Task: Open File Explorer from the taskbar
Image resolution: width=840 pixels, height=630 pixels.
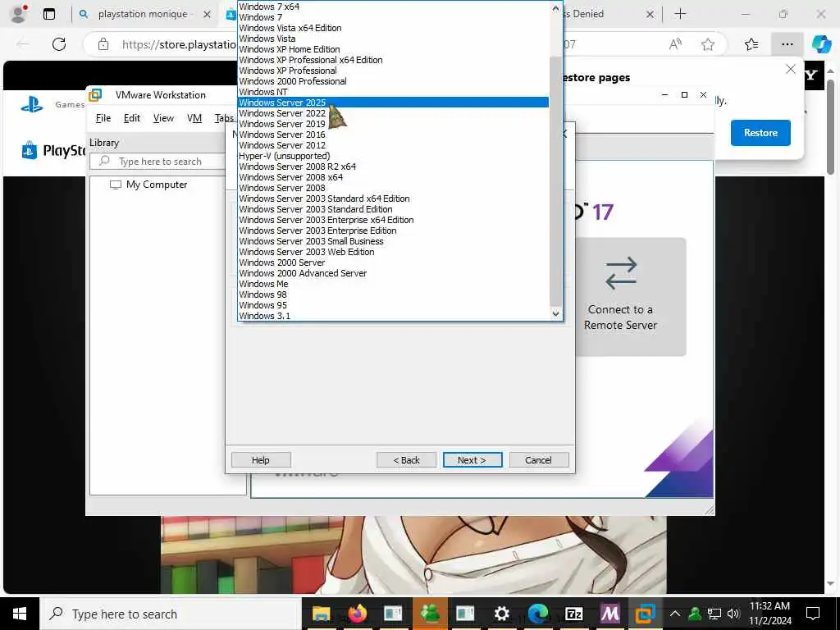Action: [x=322, y=614]
